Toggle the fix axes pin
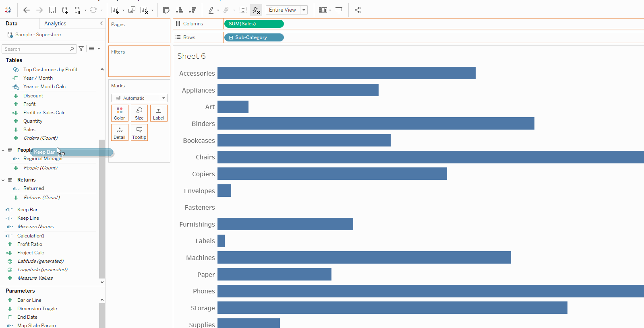 [256, 10]
